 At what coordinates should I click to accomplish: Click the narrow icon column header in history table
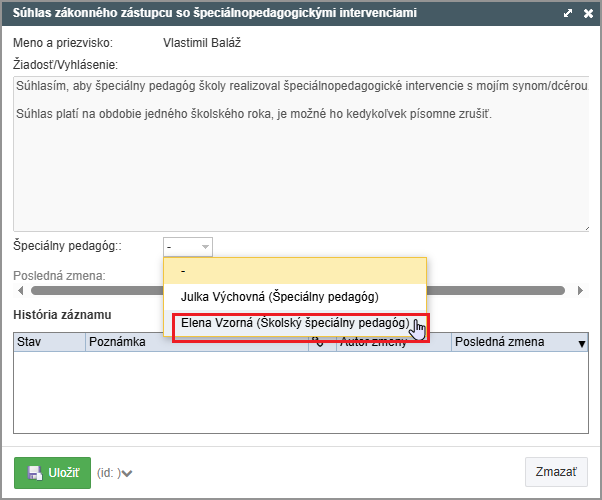click(318, 342)
